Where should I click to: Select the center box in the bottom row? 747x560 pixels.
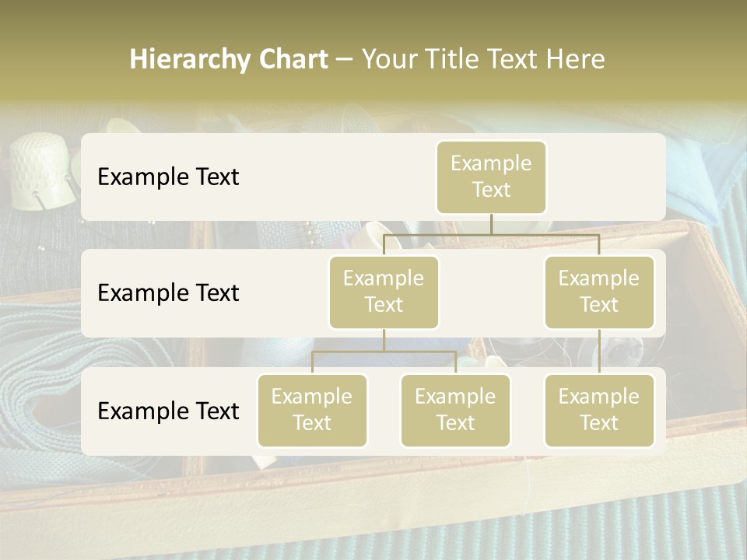[x=455, y=410]
